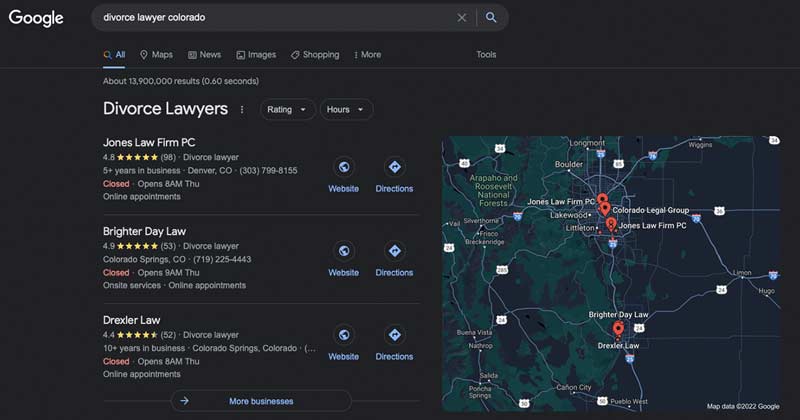Viewport: 800px width, 420px height.
Task: Open Brighter Day Law website globe icon
Action: point(344,251)
